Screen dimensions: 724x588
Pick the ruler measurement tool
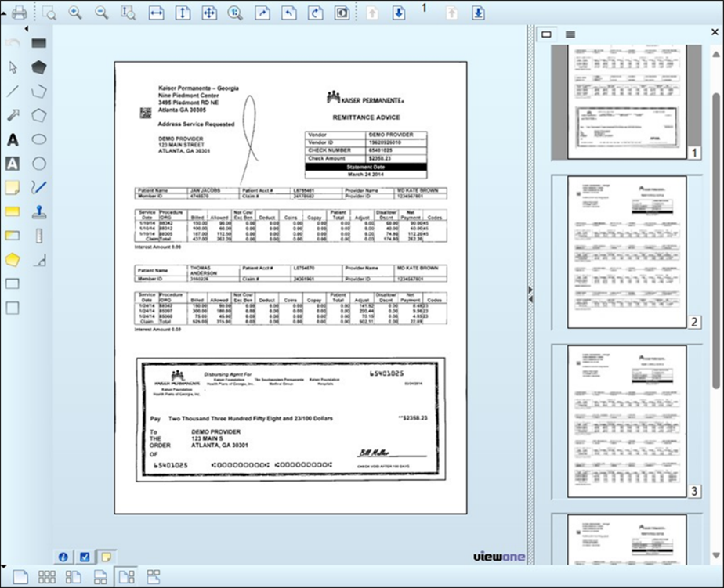(x=38, y=235)
